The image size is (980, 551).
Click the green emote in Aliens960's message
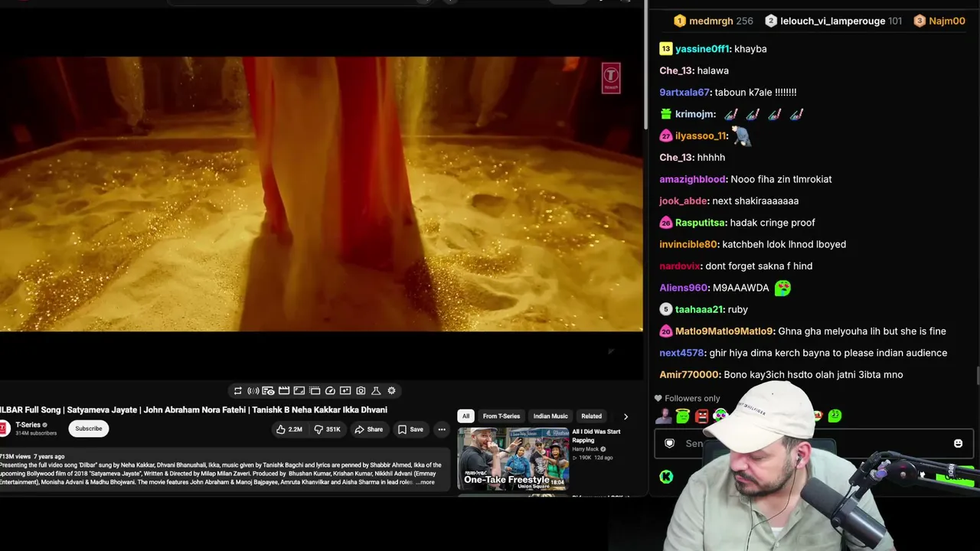tap(782, 288)
